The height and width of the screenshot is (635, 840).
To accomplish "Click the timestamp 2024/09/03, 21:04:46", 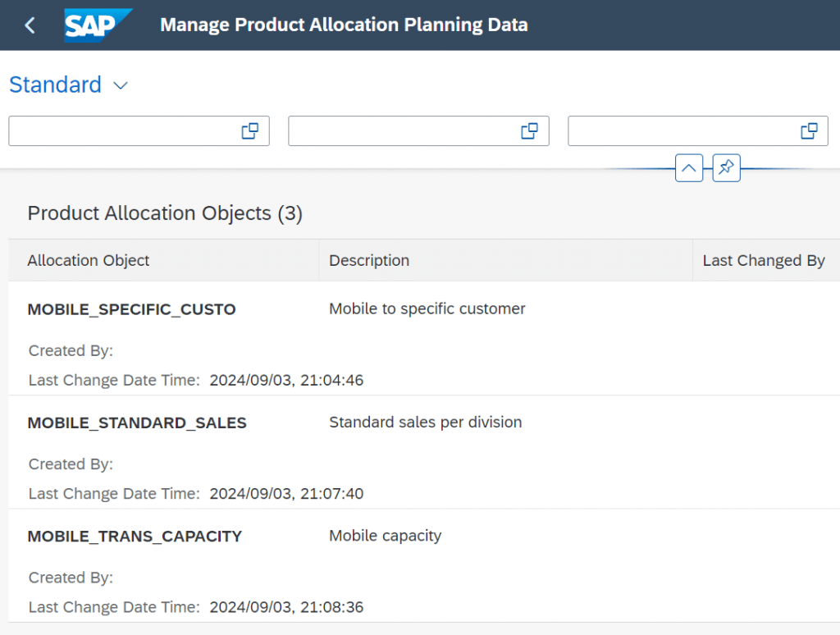I will [286, 380].
